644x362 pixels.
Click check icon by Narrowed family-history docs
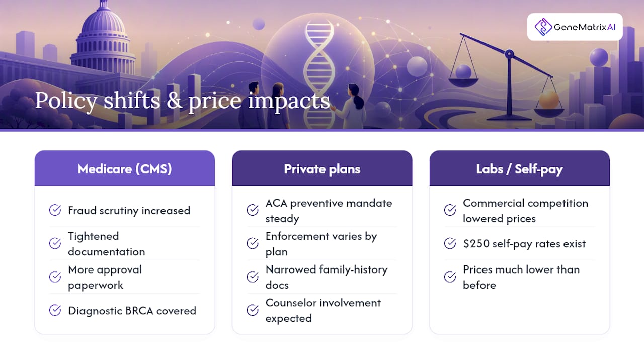[253, 277]
